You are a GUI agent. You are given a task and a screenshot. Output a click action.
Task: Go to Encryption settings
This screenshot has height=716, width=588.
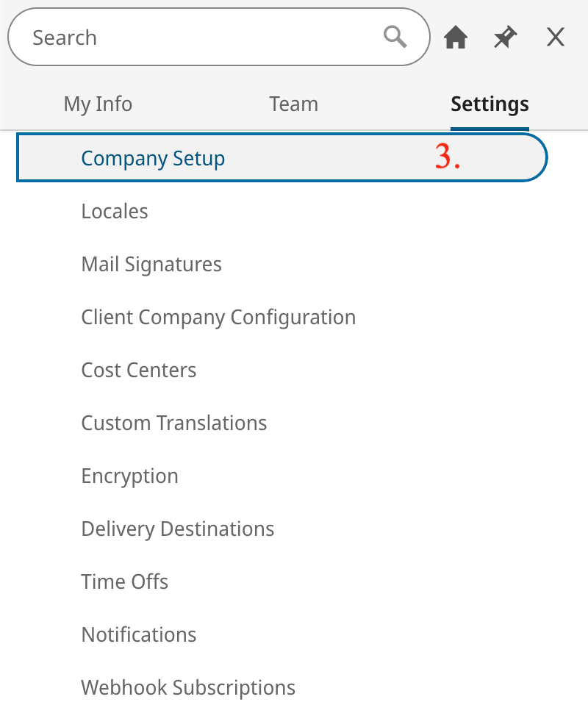pos(129,476)
